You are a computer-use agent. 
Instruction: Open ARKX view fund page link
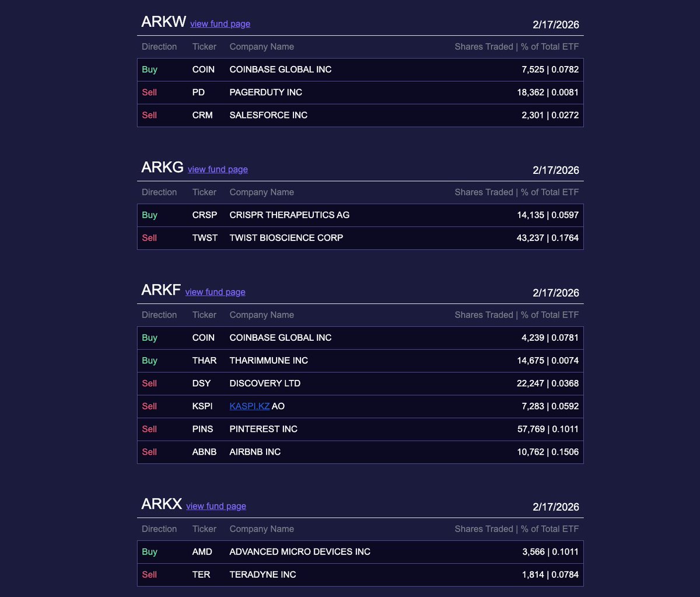(216, 506)
